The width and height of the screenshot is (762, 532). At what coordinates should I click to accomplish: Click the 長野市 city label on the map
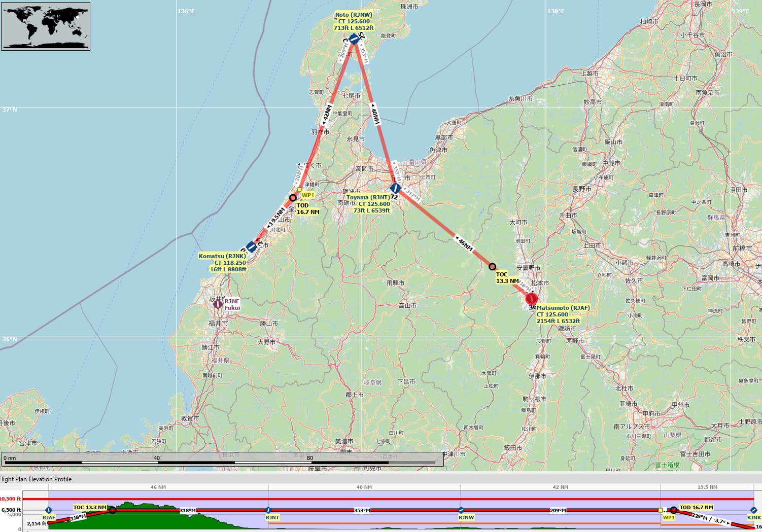(582, 189)
